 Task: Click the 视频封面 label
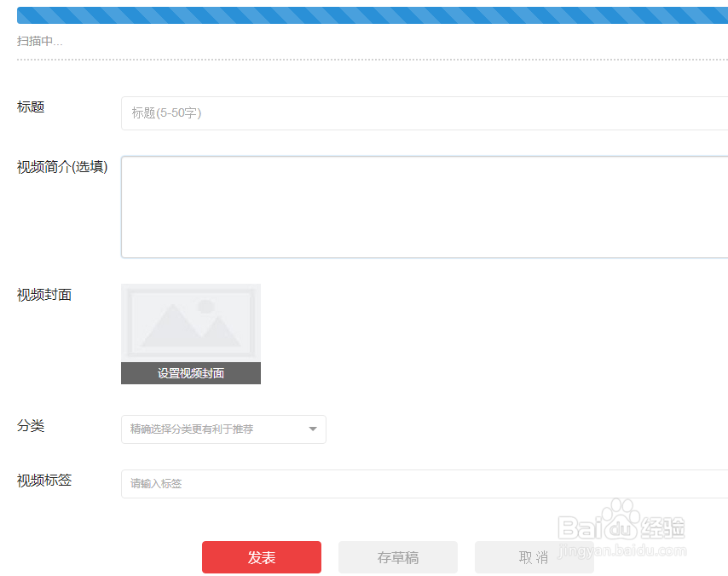(44, 295)
